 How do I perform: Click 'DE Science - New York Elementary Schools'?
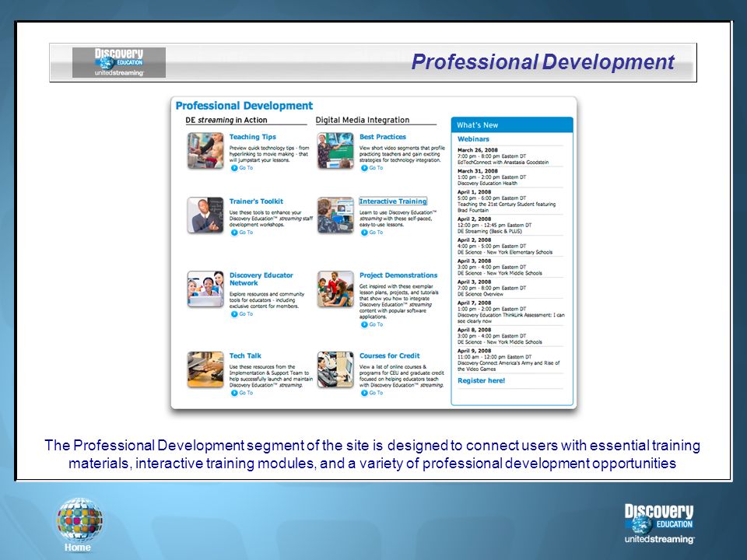coord(505,252)
